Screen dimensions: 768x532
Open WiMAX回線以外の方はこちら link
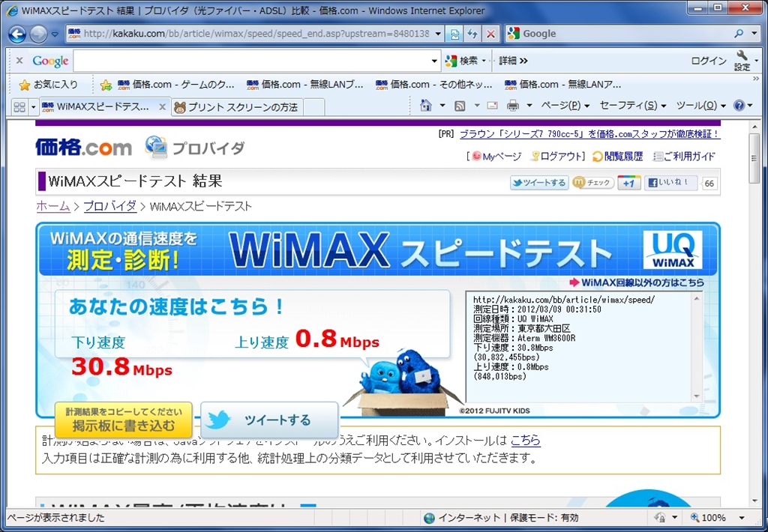click(x=637, y=282)
